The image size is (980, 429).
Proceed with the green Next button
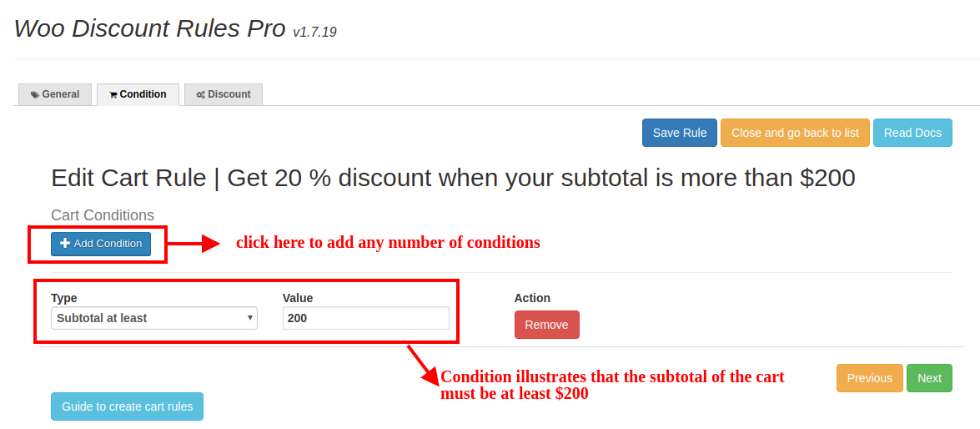[929, 378]
